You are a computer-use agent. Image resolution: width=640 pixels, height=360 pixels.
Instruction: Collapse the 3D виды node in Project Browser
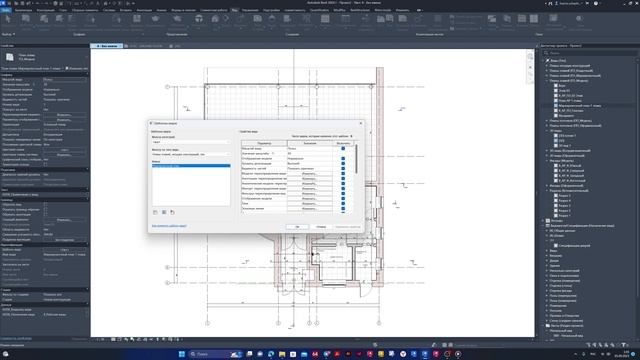tap(547, 131)
